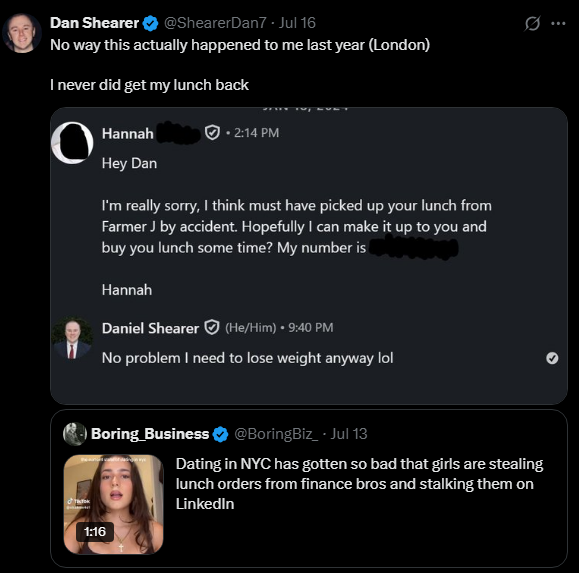The width and height of the screenshot is (579, 573).
Task: Click the shield verification icon beside Daniel Shearer
Action: click(x=212, y=327)
